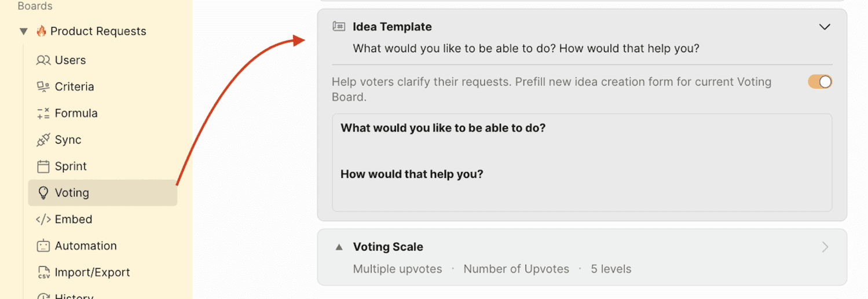Image resolution: width=868 pixels, height=299 pixels.
Task: Click inside the idea template text box
Action: (582, 163)
